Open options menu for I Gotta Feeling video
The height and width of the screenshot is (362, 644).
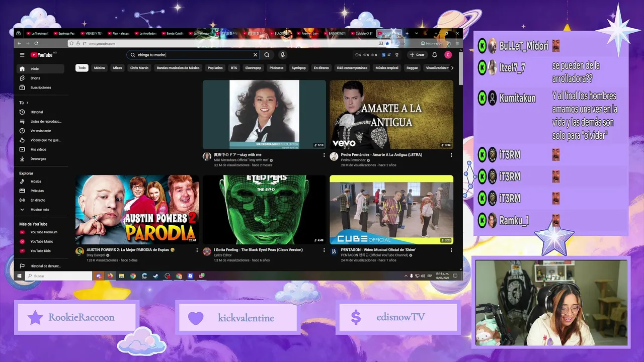click(x=324, y=250)
